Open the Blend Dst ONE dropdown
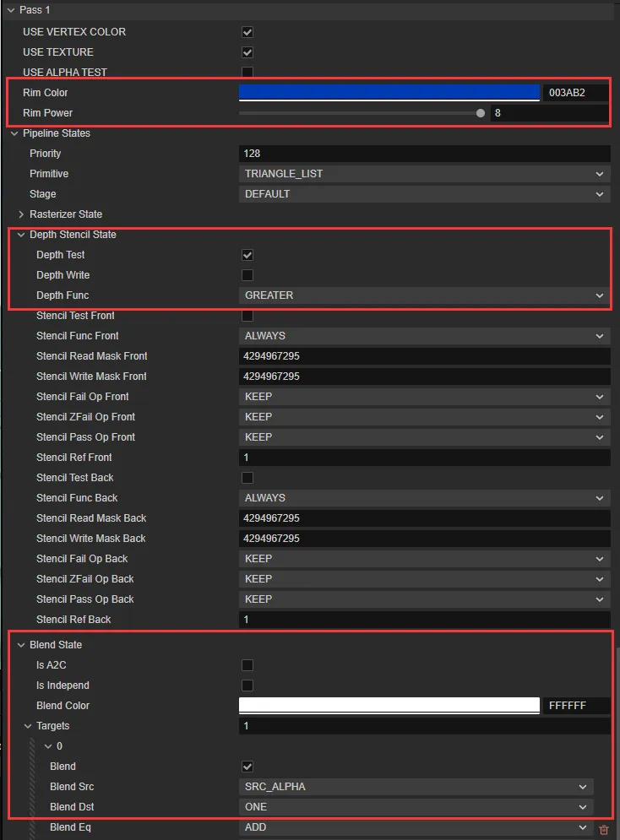Screen dimensions: 620x840 coord(416,807)
